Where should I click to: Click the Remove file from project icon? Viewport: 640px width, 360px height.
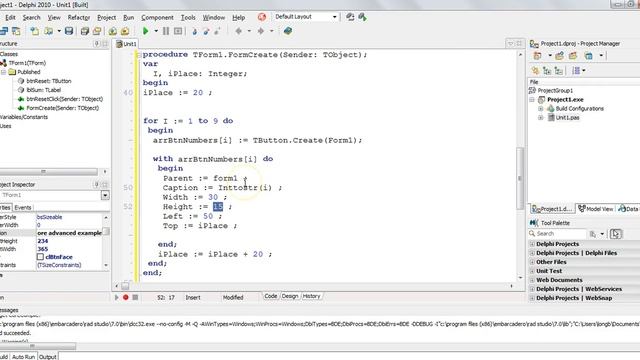(x=125, y=31)
